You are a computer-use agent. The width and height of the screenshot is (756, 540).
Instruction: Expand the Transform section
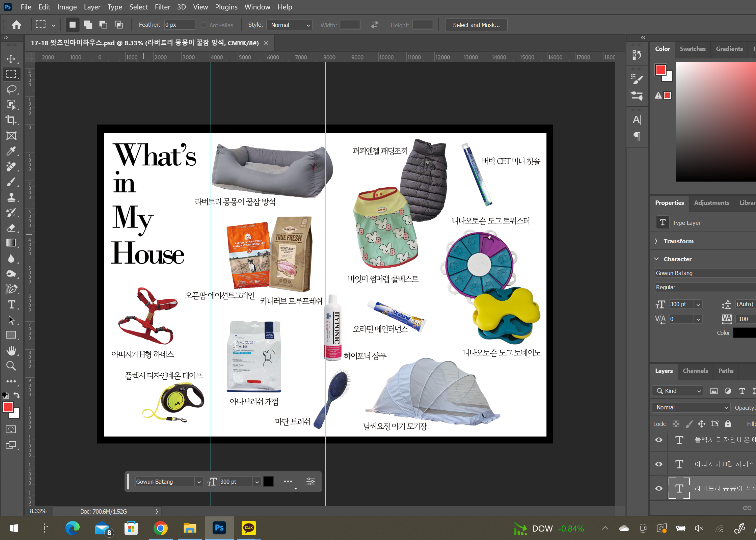pyautogui.click(x=656, y=241)
